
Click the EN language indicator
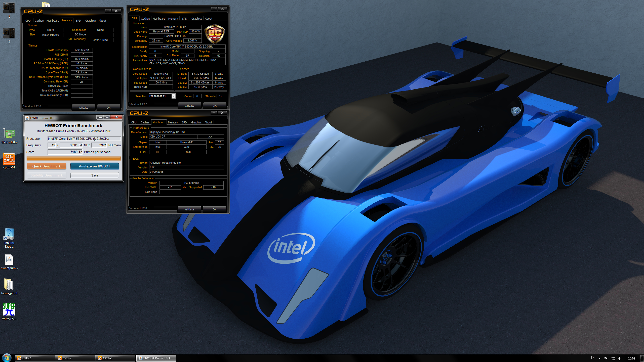592,358
